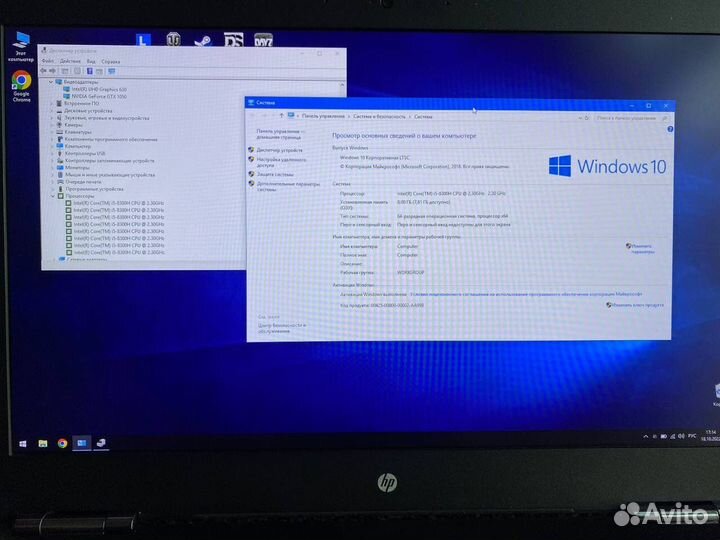720x540 pixels.
Task: Open File Explorer from taskbar
Action: coord(43,444)
